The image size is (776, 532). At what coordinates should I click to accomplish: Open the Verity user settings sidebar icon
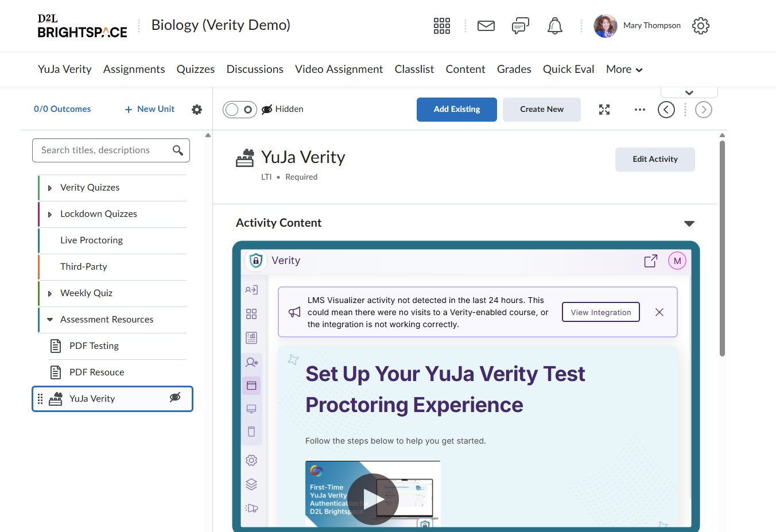pos(251,362)
